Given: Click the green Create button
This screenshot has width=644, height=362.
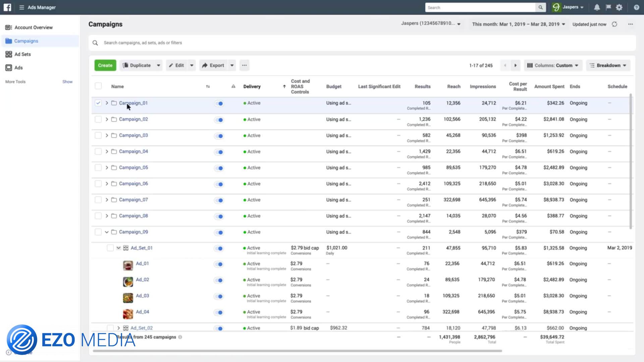Looking at the screenshot, I should point(105,65).
